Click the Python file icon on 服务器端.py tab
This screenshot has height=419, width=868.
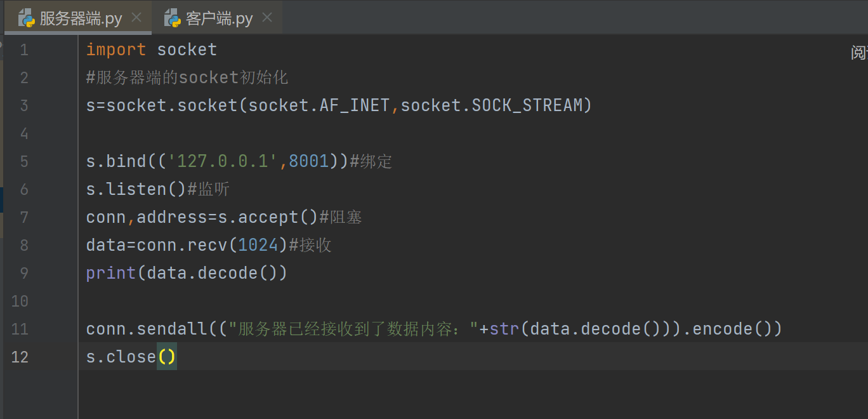coord(26,18)
